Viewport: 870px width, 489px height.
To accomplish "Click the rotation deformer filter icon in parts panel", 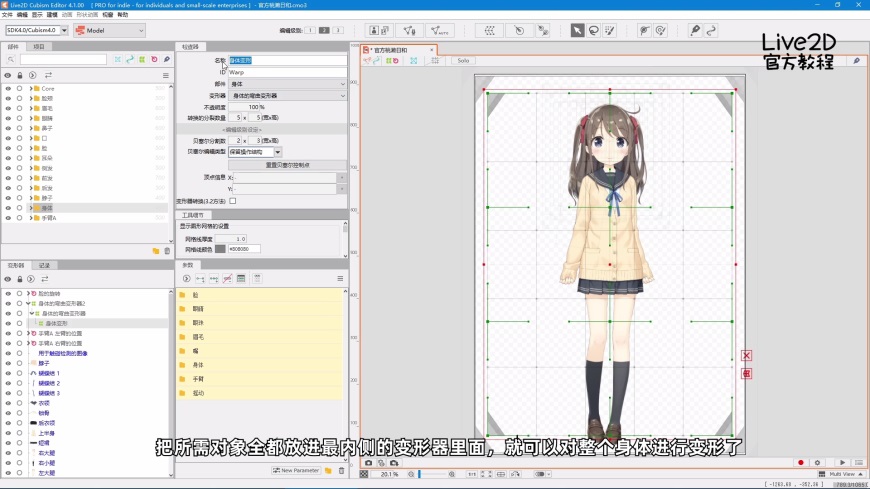I will [x=154, y=59].
